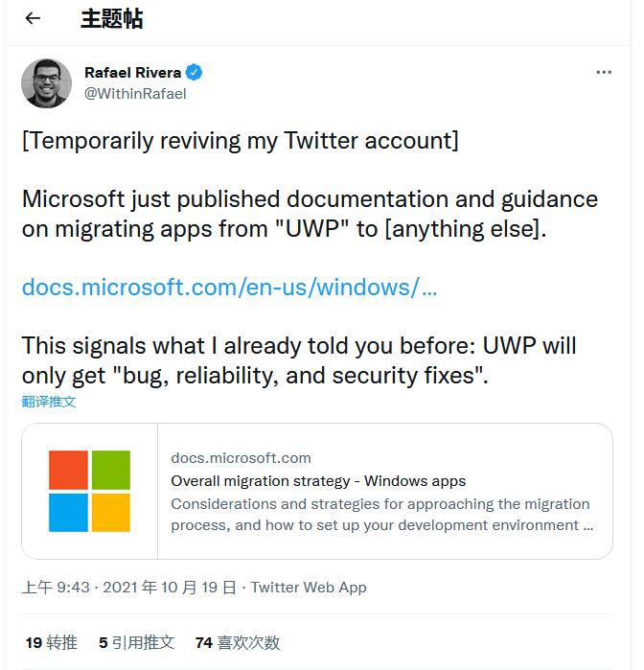Open the three-dot more options menu
This screenshot has height=670, width=644.
[604, 73]
